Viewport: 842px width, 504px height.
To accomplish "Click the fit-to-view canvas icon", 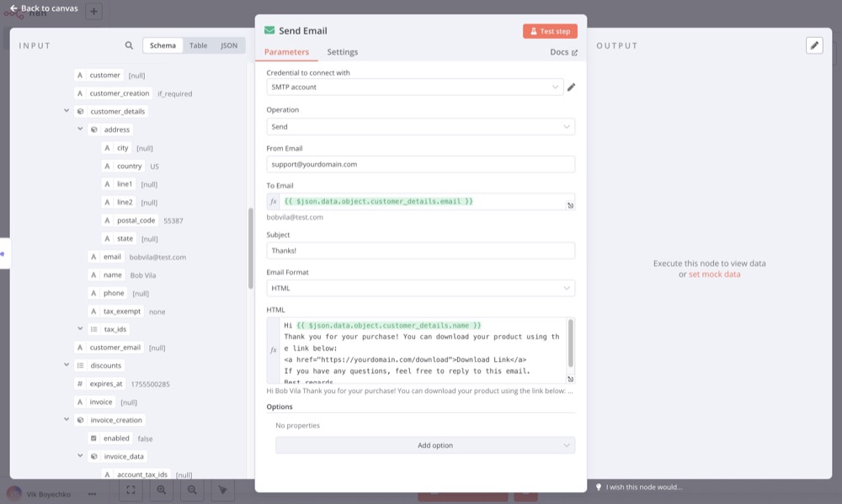I will [x=131, y=490].
